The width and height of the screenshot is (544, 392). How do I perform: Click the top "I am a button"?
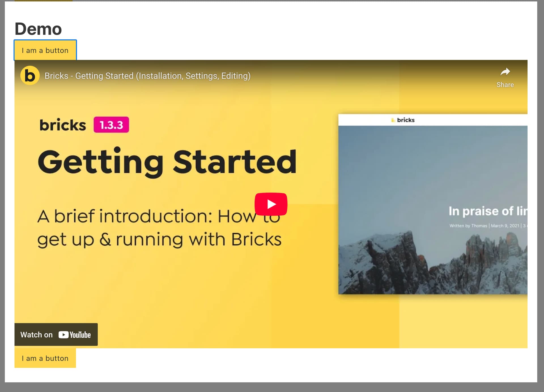(x=45, y=50)
